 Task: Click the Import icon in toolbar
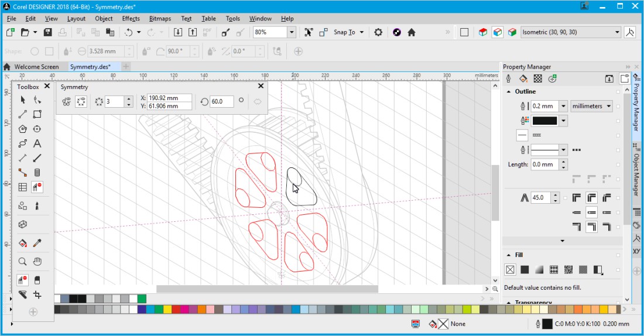(x=178, y=32)
